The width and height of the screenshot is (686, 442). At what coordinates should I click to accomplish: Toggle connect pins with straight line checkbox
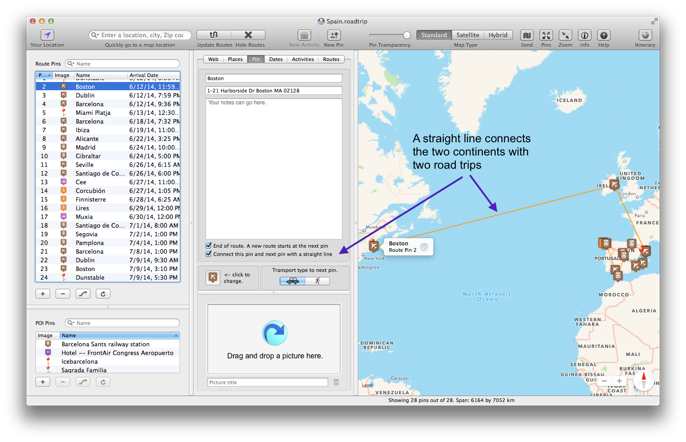[x=209, y=254]
